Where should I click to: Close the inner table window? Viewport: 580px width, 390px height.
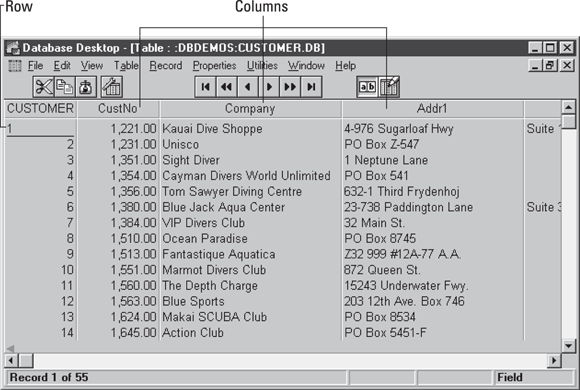pyautogui.click(x=567, y=66)
